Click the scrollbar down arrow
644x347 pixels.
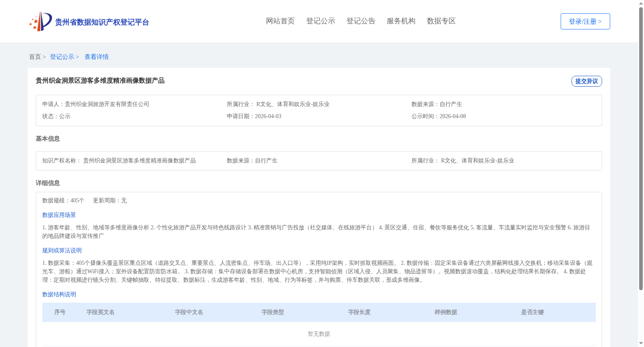[641, 344]
